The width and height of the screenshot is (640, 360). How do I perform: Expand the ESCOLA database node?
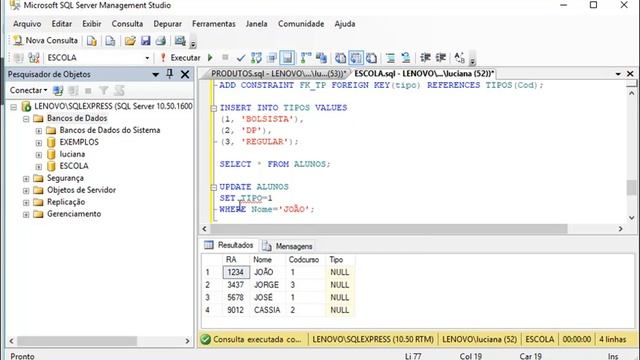(x=39, y=167)
